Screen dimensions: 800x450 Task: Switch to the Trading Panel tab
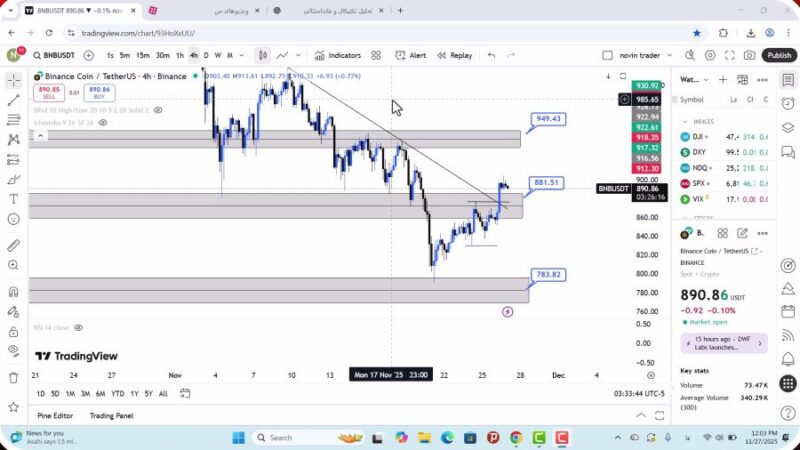[x=111, y=415]
